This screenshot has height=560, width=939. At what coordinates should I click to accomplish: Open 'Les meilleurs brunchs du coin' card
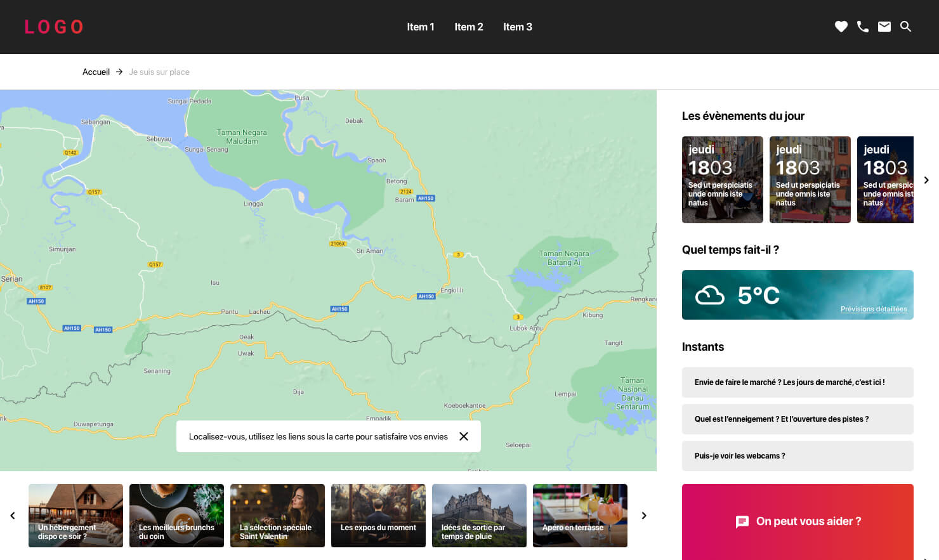[176, 516]
